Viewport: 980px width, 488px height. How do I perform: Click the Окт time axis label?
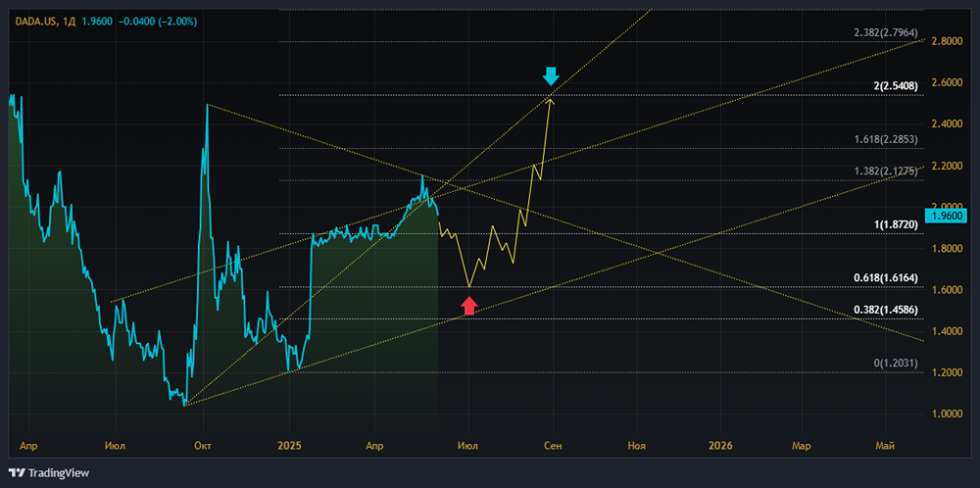[203, 446]
